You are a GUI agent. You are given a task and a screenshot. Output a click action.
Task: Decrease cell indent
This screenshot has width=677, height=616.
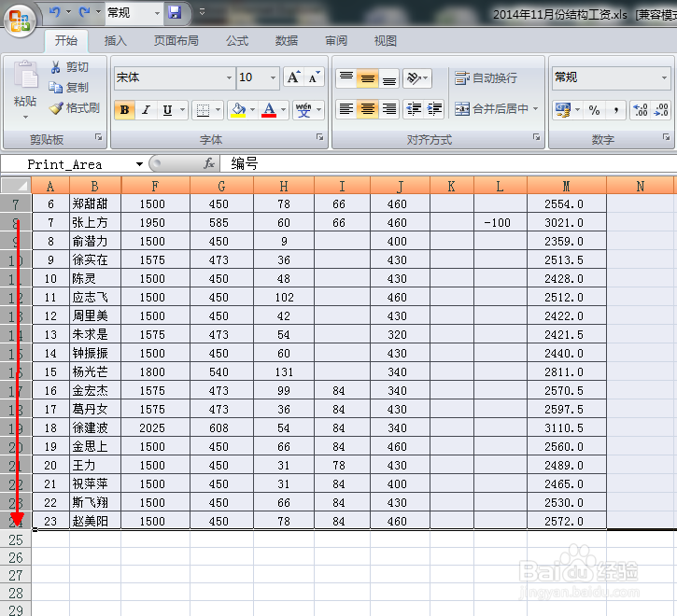(413, 109)
